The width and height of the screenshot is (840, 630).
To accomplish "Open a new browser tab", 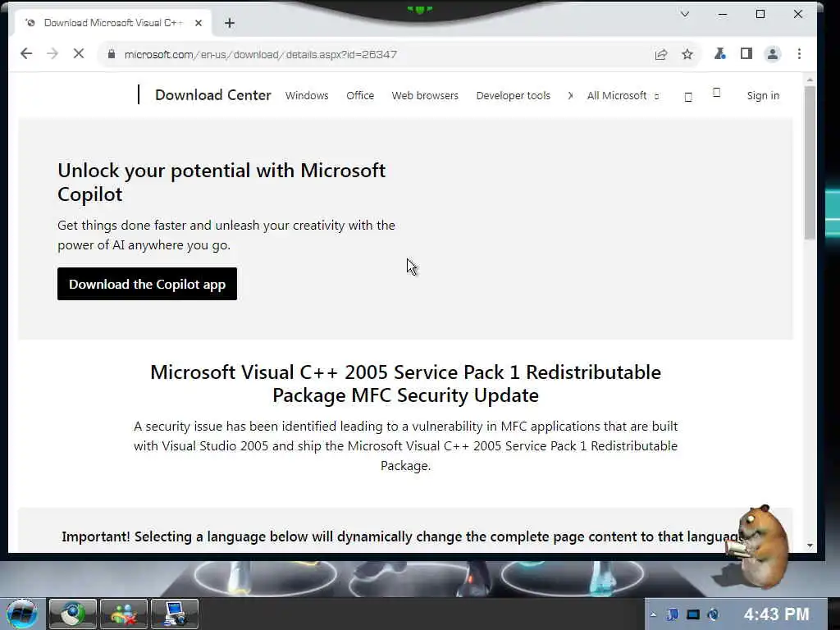I will (230, 23).
